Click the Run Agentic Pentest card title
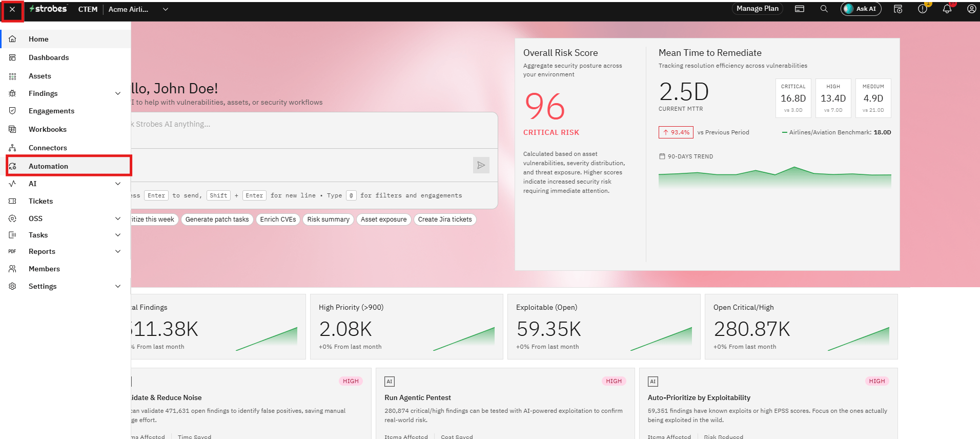Image resolution: width=980 pixels, height=439 pixels. [418, 397]
